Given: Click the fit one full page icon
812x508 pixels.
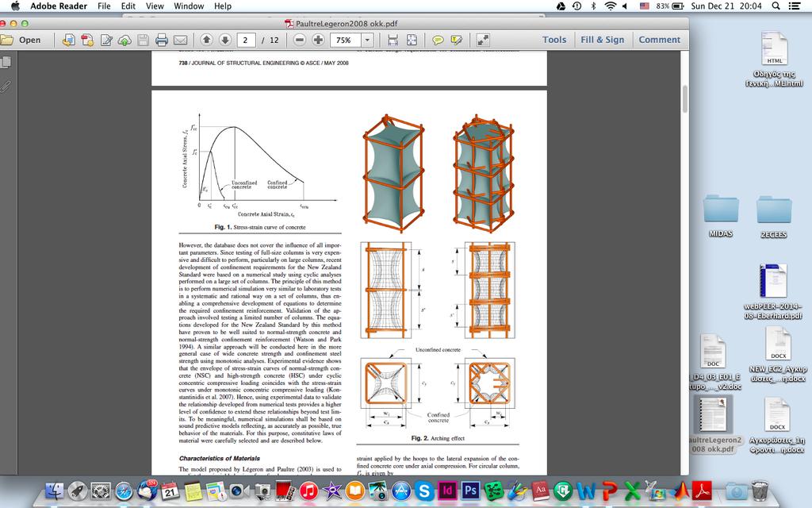Looking at the screenshot, I should pyautogui.click(x=412, y=40).
